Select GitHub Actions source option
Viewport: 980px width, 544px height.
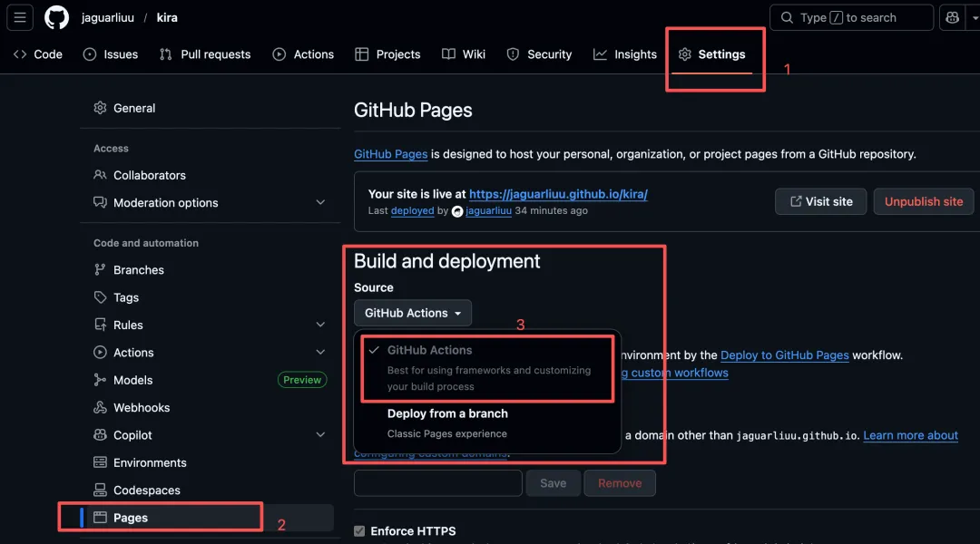(x=487, y=367)
